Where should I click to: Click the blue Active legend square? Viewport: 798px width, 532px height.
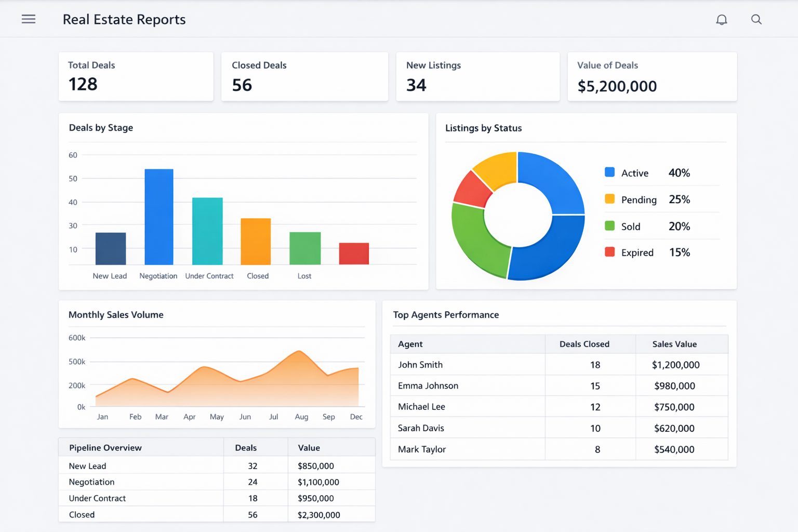[x=609, y=172]
